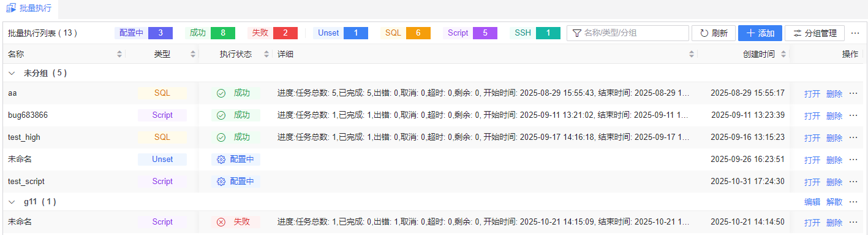Click the gear icon in test_script status
The width and height of the screenshot is (868, 235).
coord(222,182)
